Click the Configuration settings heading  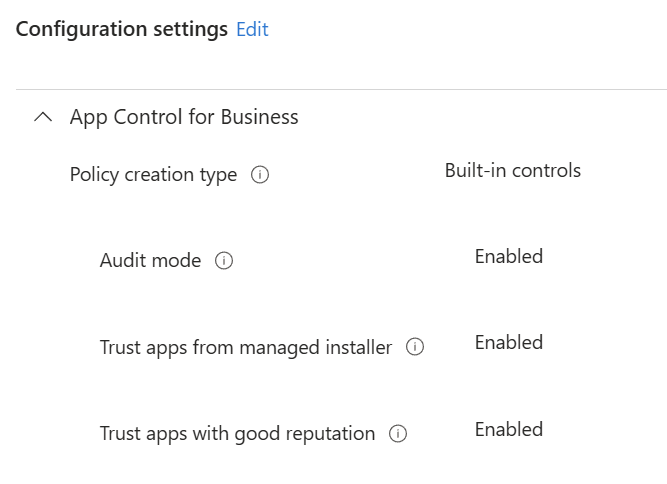click(122, 29)
